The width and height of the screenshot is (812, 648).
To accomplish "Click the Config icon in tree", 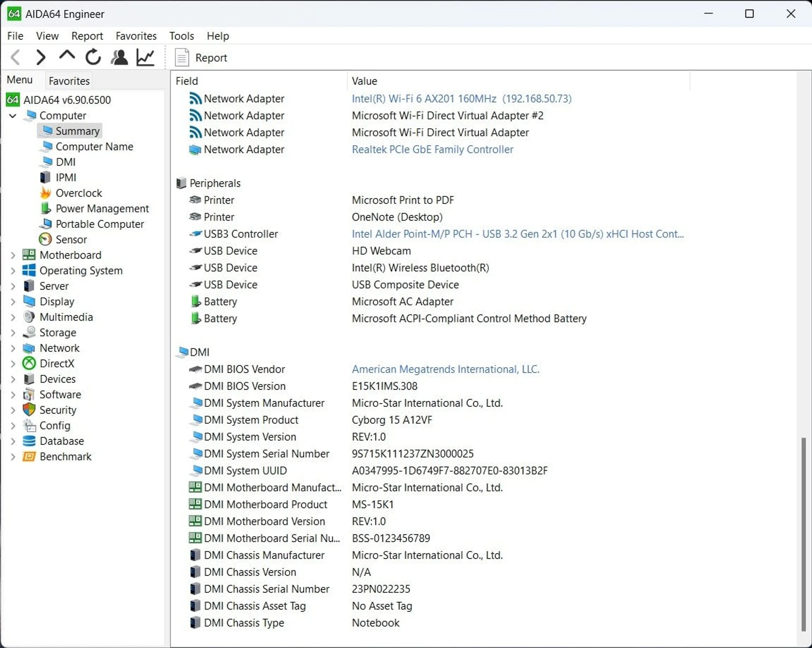I will click(29, 426).
